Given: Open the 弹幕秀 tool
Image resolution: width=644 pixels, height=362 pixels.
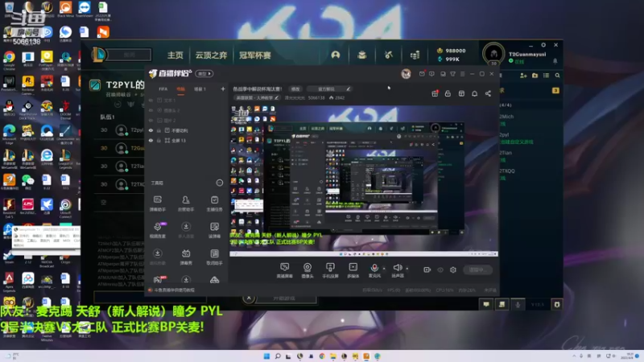Looking at the screenshot, I should [x=186, y=257].
